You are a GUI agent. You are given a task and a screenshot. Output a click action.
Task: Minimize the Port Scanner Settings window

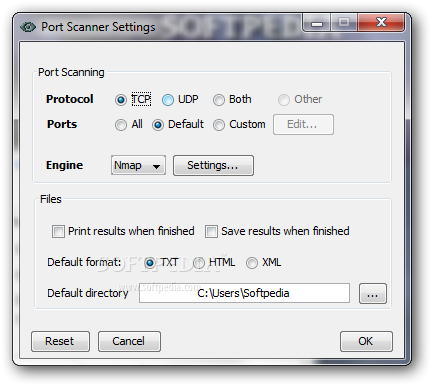click(317, 23)
